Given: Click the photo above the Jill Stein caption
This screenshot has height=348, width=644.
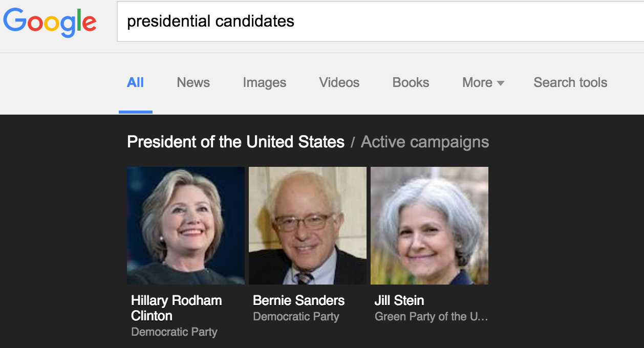Looking at the screenshot, I should pyautogui.click(x=429, y=225).
